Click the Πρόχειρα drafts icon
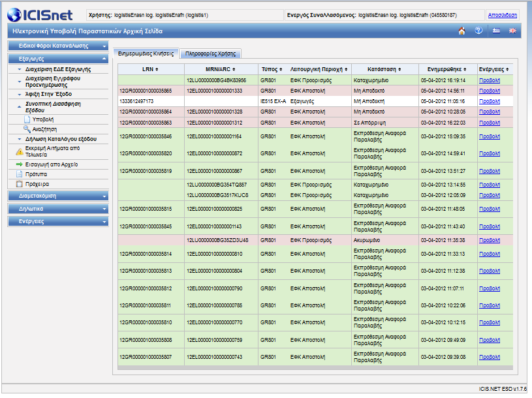Screen dimensions: 532x398 tap(20, 184)
